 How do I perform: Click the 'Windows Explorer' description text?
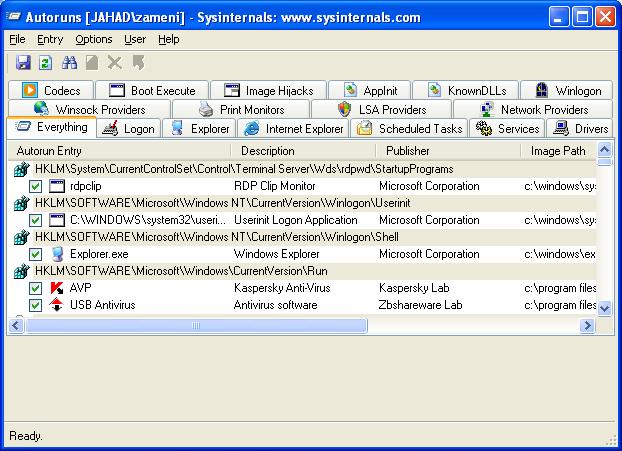(x=276, y=254)
